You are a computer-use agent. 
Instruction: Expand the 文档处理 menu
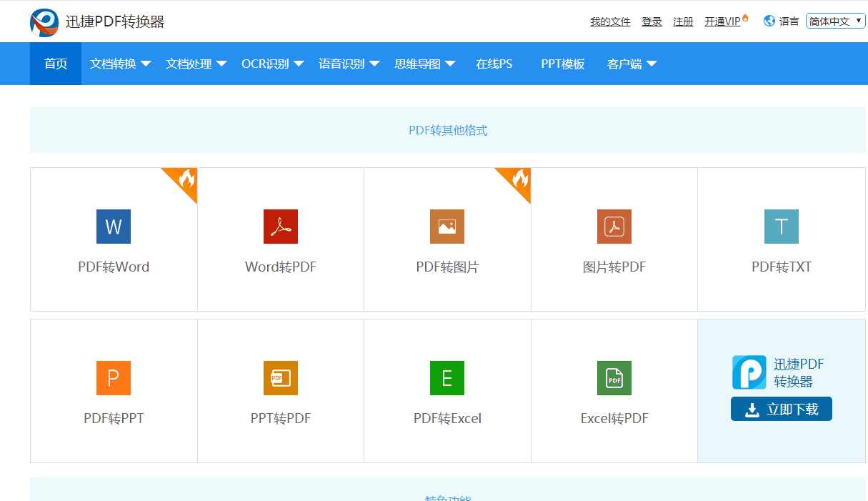pos(196,64)
